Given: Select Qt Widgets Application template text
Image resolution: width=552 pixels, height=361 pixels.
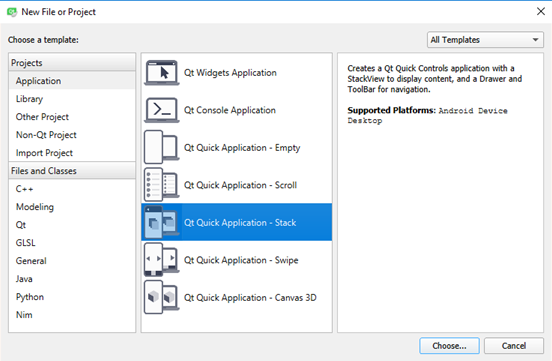Looking at the screenshot, I should pos(230,73).
